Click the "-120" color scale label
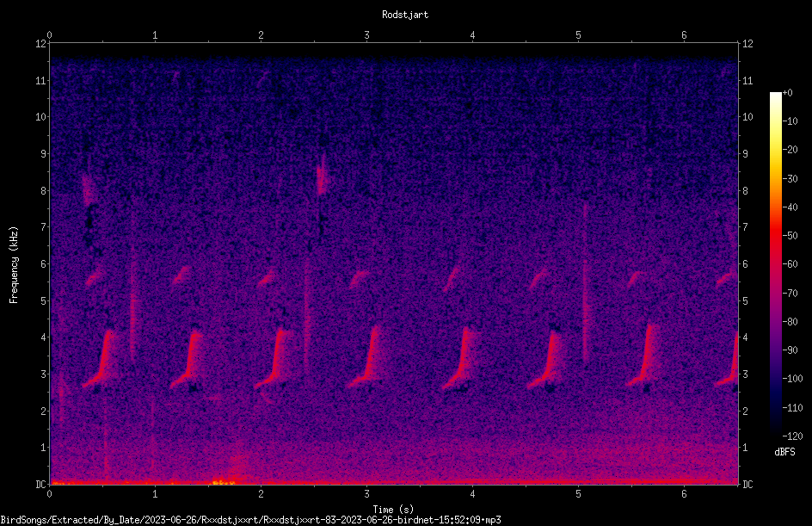The height and width of the screenshot is (526, 812). pyautogui.click(x=793, y=436)
